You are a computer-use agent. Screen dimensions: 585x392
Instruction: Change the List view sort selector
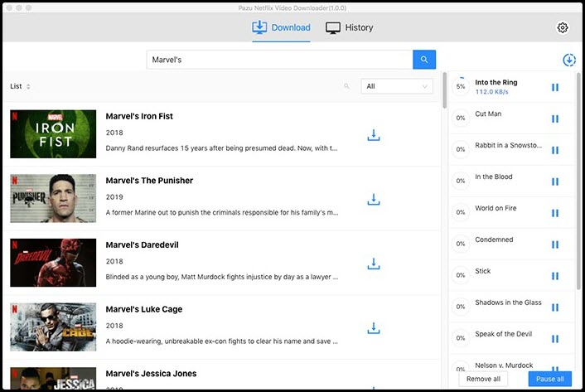click(x=20, y=86)
